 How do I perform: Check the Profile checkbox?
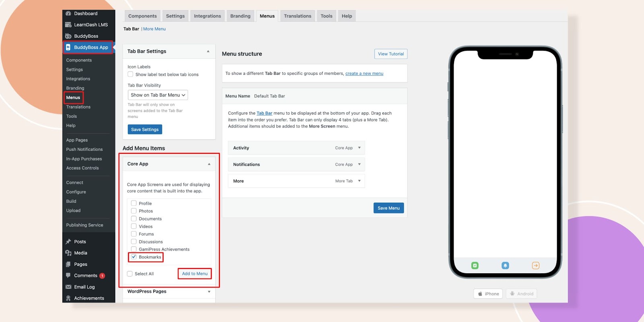click(134, 203)
